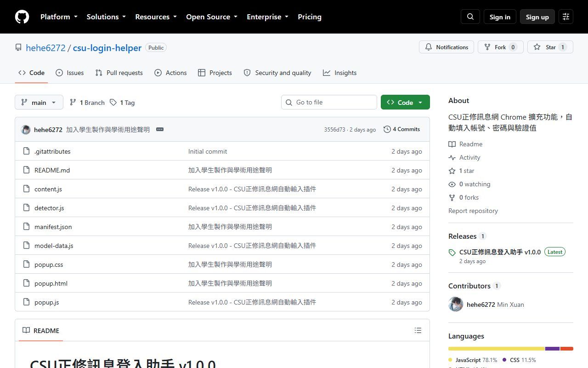Screen dimensions: 588x368
Task: Click the hehe6272 owner link in the repo title
Action: pos(45,48)
